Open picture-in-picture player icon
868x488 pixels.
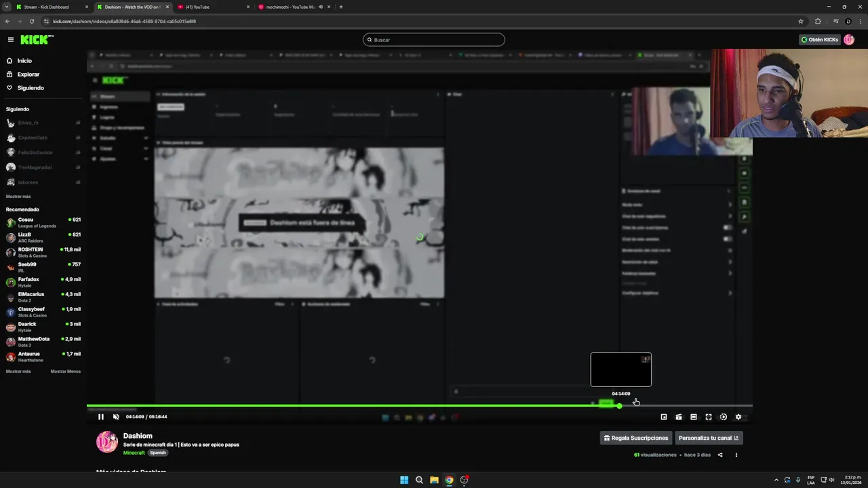(x=664, y=417)
